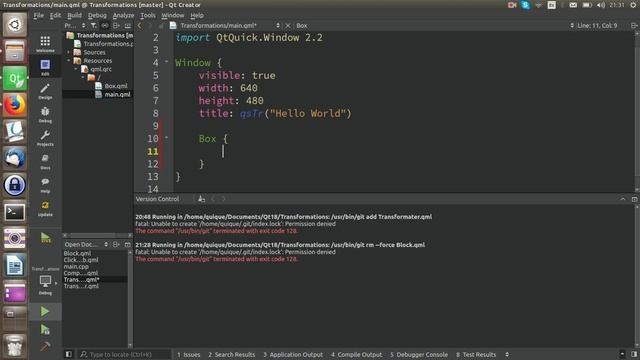
Task: Switch to Edit mode
Action: [x=45, y=67]
